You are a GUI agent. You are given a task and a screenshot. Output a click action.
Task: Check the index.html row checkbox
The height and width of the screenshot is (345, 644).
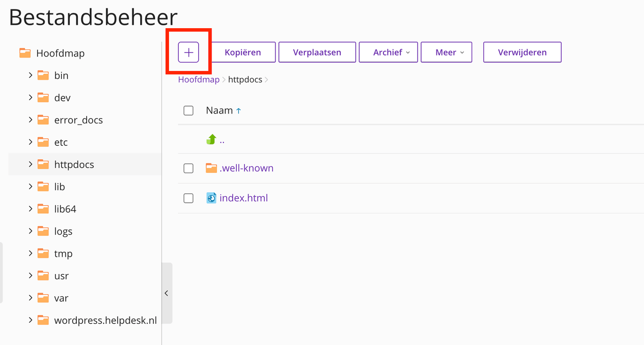(x=188, y=198)
